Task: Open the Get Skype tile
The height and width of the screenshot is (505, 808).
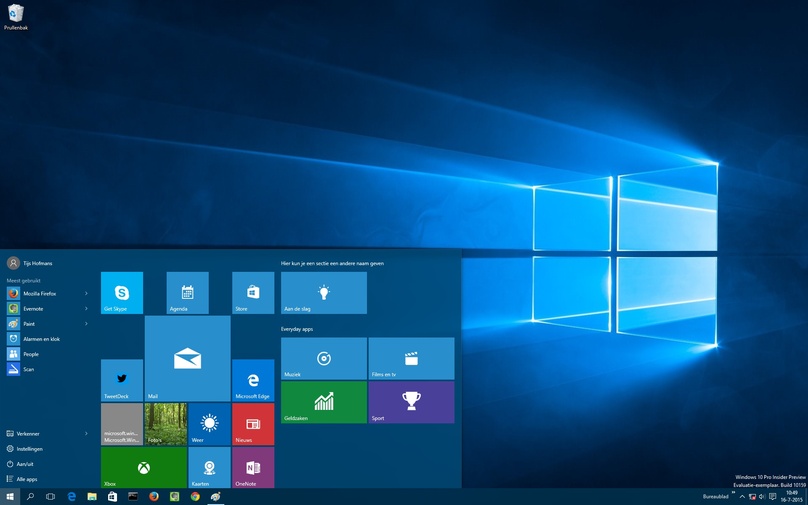Action: (122, 293)
